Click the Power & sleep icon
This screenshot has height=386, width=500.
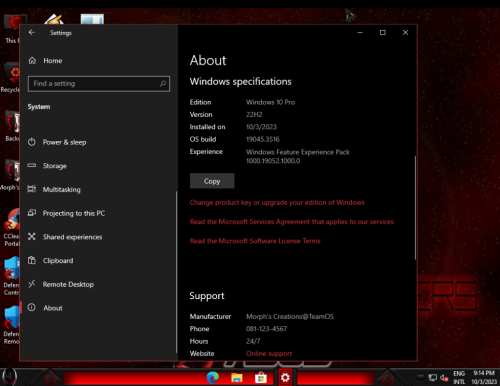coord(32,142)
